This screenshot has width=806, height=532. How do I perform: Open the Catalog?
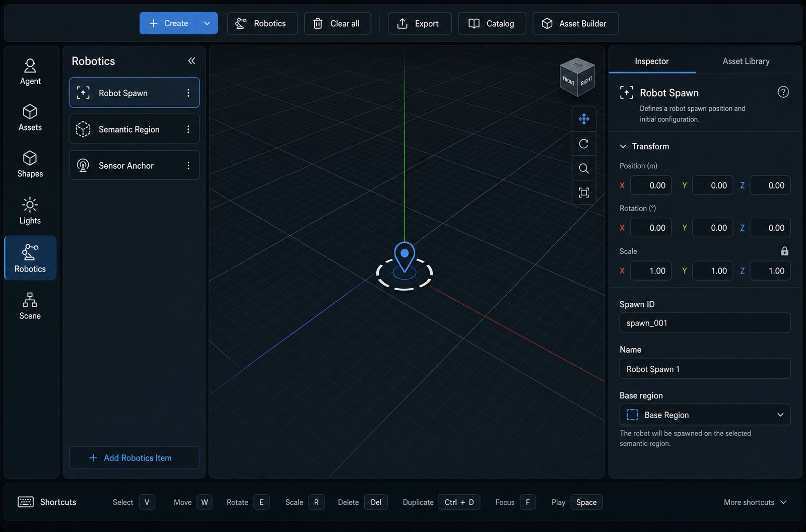[492, 23]
